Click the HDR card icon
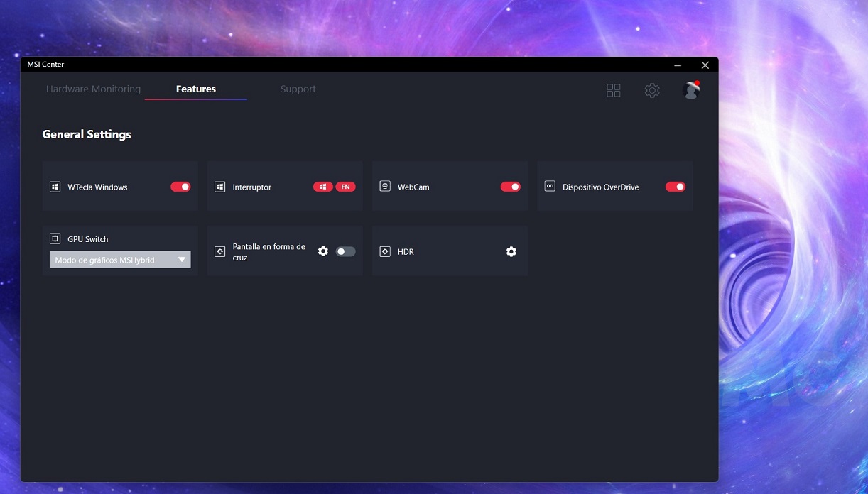This screenshot has height=494, width=868. click(385, 251)
